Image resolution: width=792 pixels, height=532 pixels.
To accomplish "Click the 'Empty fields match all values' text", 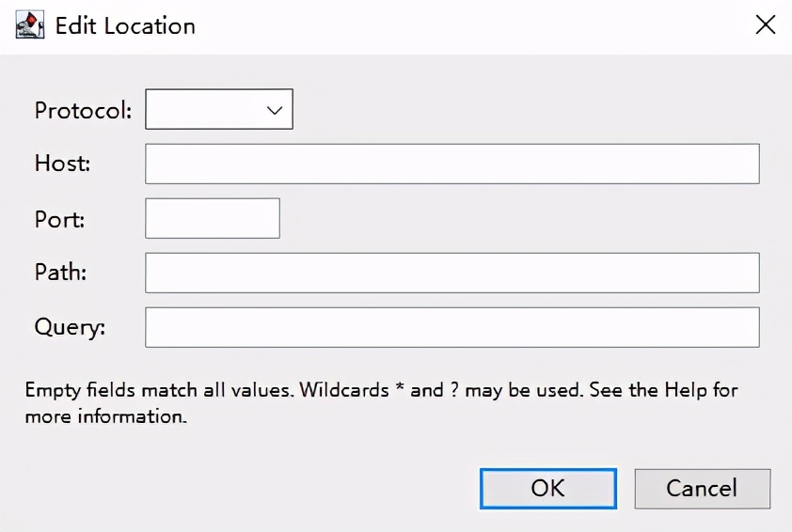I will tap(159, 389).
